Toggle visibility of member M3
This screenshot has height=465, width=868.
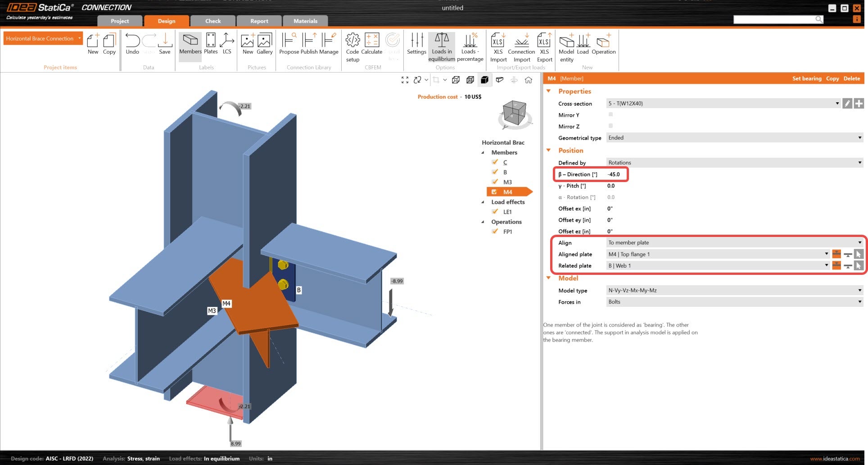pos(495,182)
